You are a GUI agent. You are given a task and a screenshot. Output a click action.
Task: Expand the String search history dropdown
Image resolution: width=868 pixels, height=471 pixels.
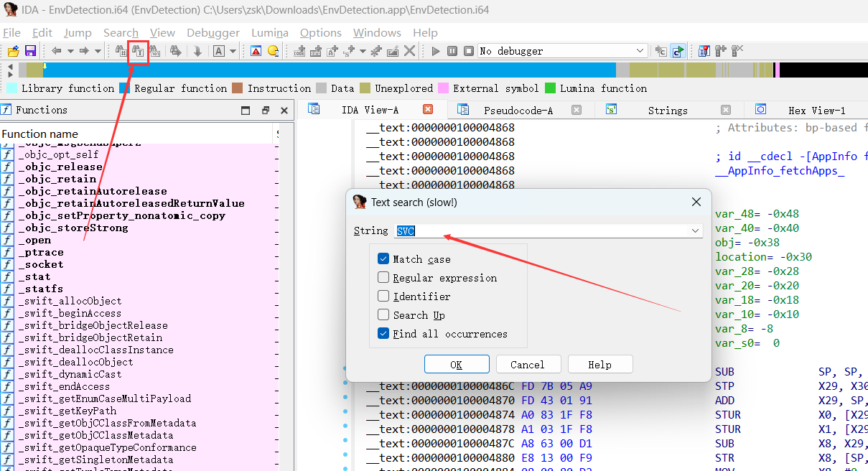695,231
